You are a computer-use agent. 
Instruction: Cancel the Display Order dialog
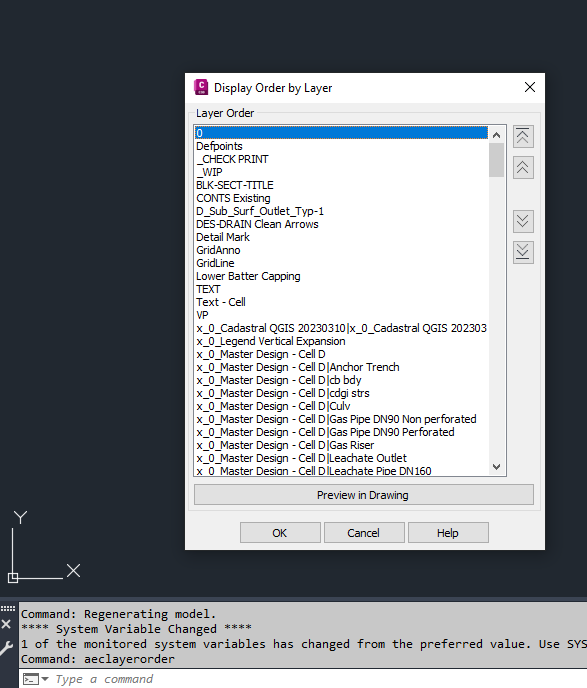click(x=364, y=533)
